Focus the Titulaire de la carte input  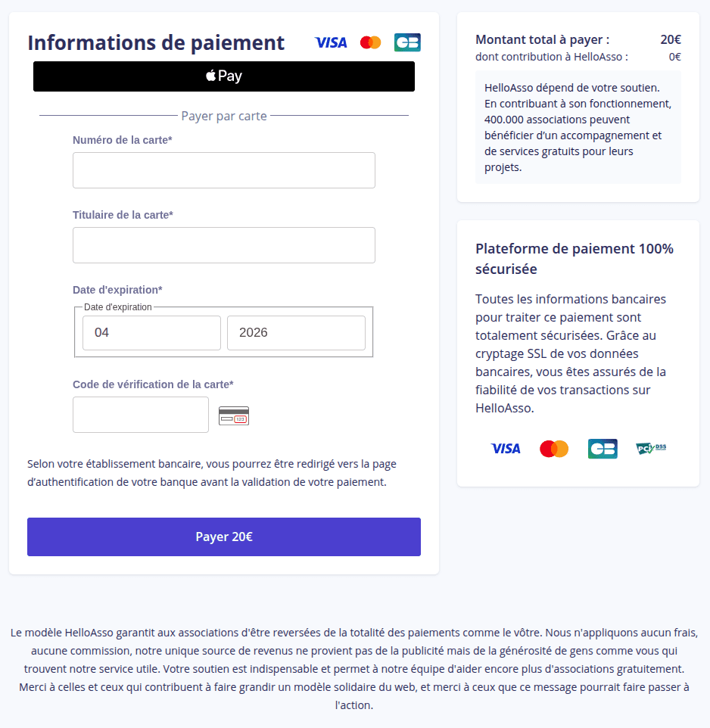pos(223,244)
